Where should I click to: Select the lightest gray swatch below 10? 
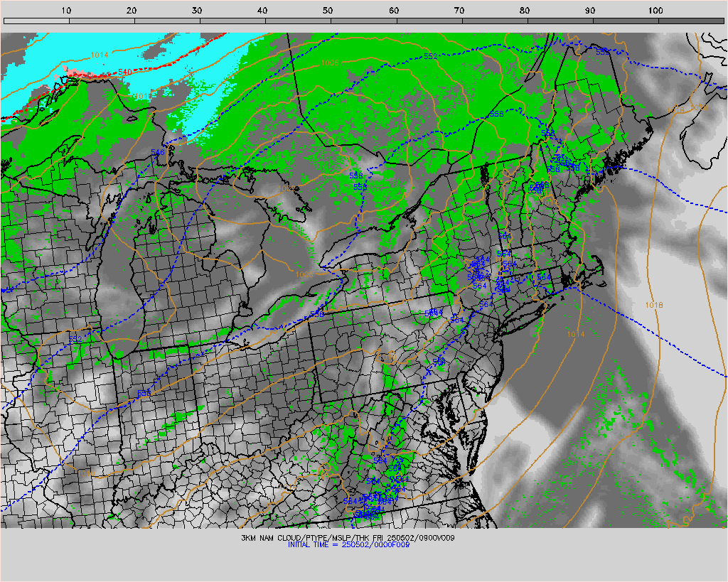pos(37,21)
